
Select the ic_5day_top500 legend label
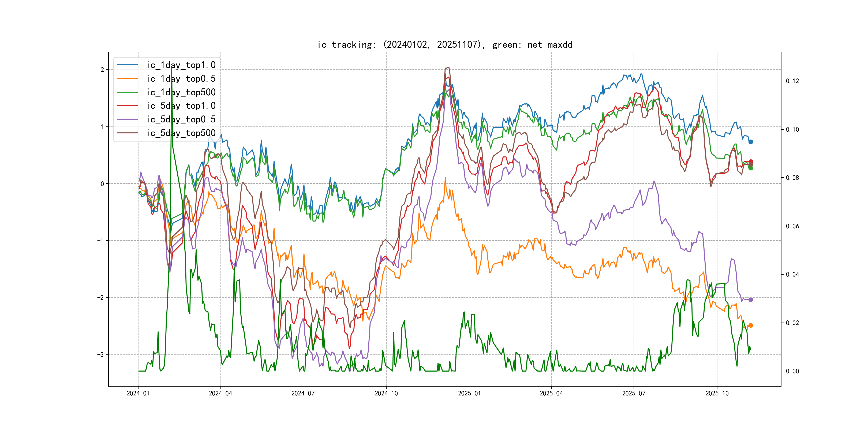point(181,133)
